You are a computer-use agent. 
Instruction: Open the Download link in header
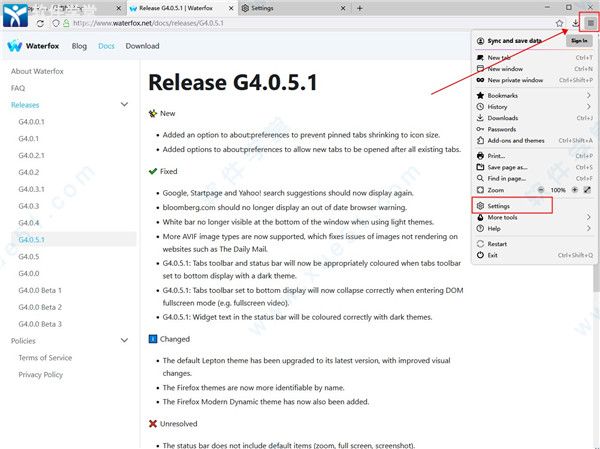(x=142, y=46)
